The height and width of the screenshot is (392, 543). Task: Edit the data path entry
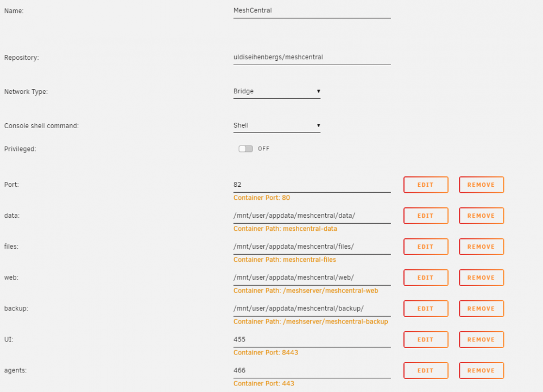[x=426, y=216]
